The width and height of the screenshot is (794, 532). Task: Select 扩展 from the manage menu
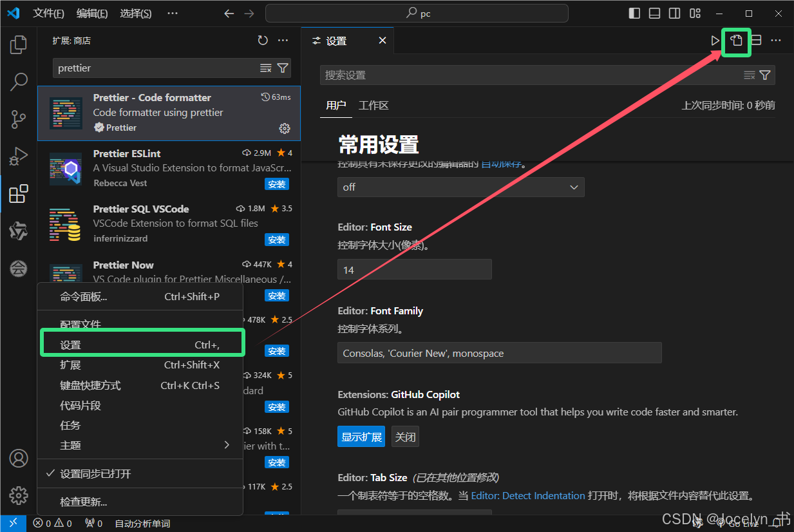tap(140, 365)
